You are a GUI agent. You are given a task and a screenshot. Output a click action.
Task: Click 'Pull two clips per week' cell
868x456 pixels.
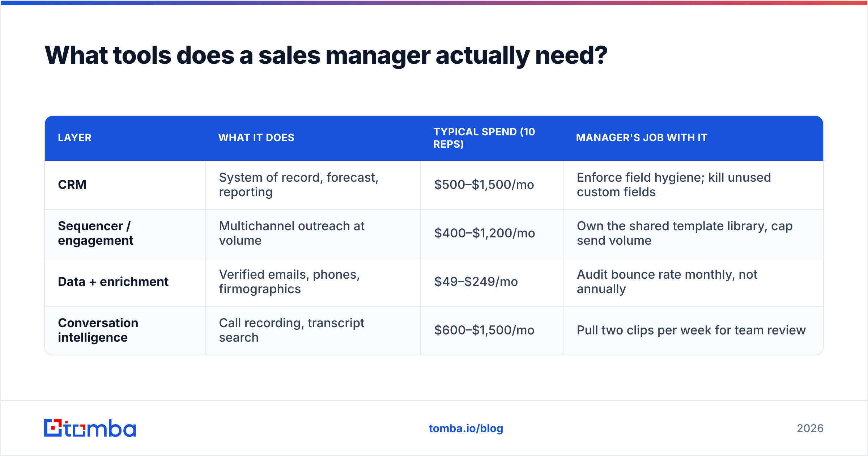click(x=691, y=330)
